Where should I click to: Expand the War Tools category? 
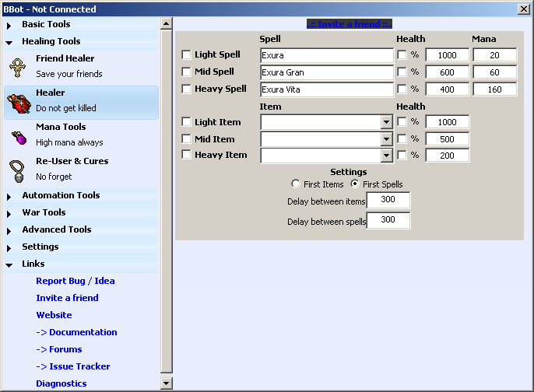coord(44,212)
